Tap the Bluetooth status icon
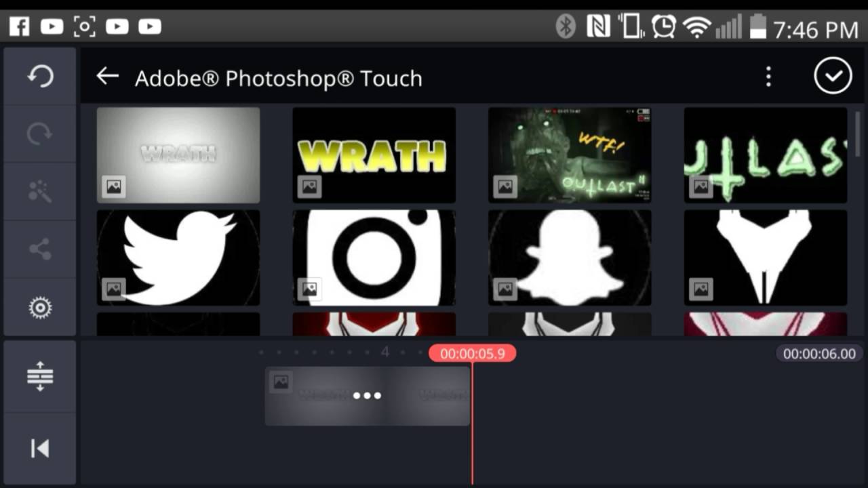This screenshot has height=488, width=868. coord(565,26)
